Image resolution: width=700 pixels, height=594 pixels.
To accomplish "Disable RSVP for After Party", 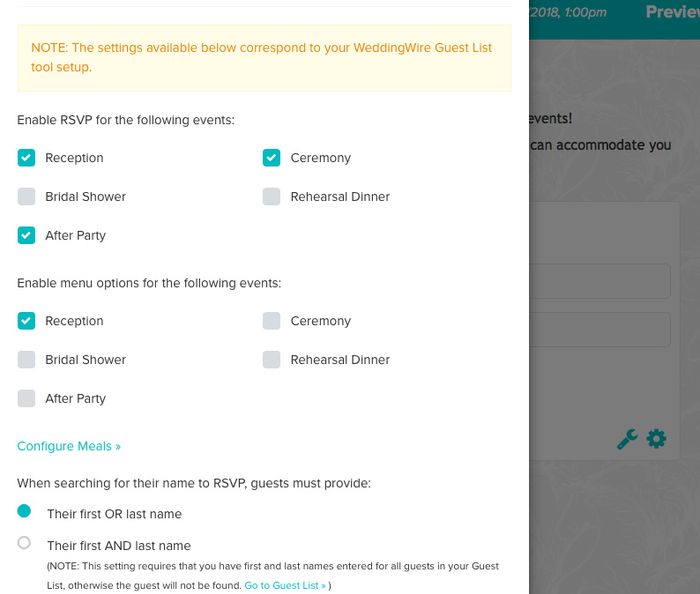I will pyautogui.click(x=26, y=236).
